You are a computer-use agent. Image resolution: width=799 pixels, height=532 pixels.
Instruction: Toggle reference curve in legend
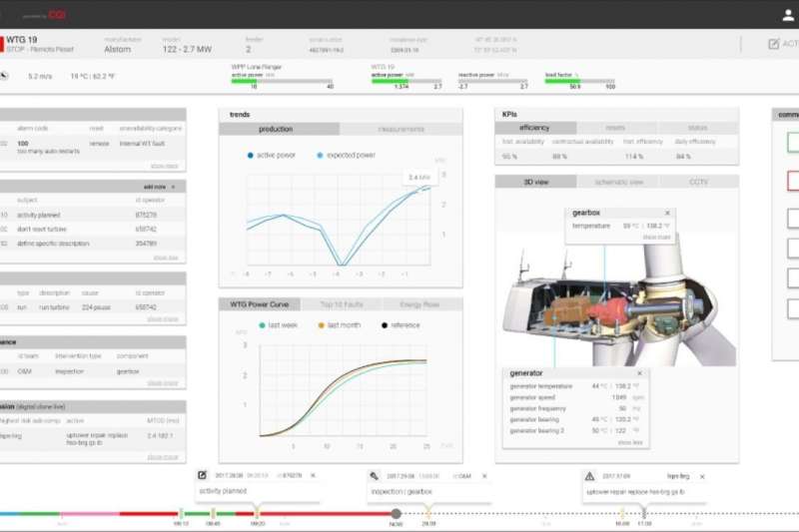pos(401,325)
